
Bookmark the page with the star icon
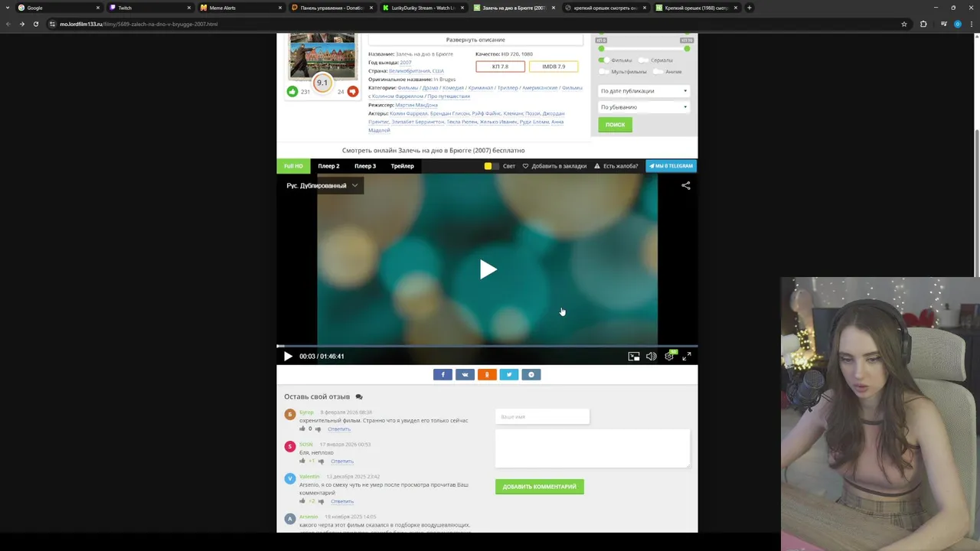click(904, 24)
